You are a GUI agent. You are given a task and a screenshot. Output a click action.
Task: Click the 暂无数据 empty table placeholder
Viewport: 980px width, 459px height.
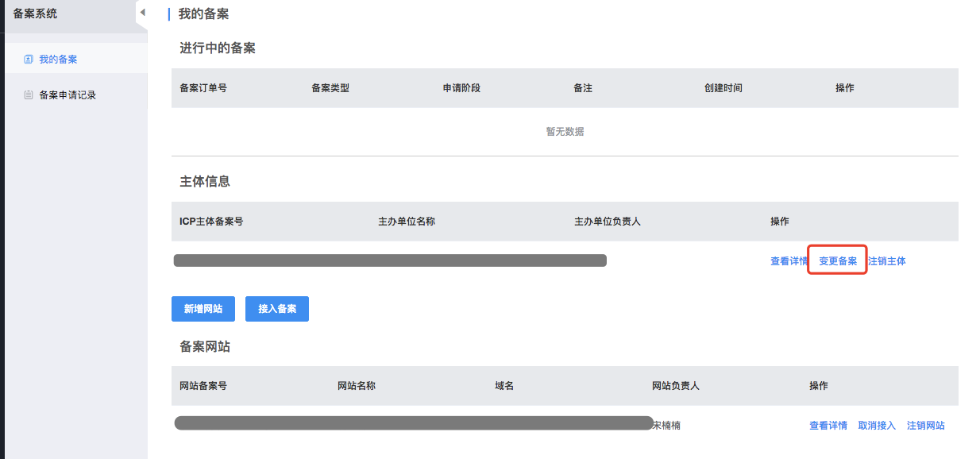coord(565,132)
